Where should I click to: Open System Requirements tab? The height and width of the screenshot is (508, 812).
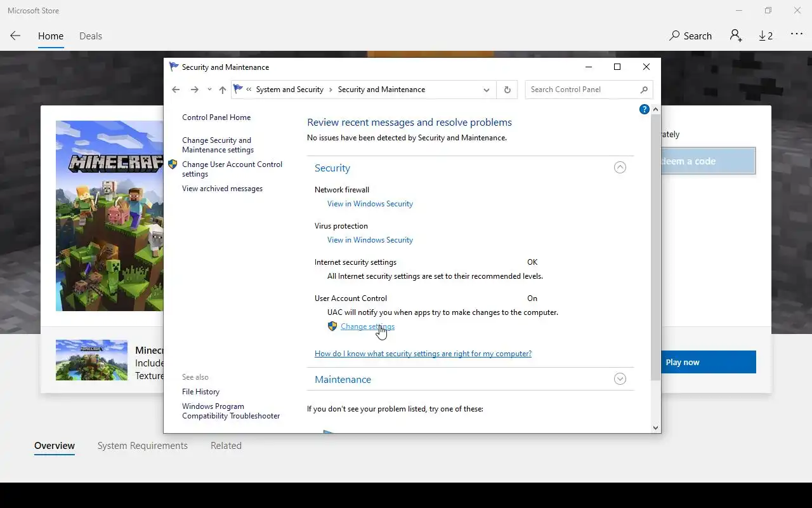click(143, 446)
